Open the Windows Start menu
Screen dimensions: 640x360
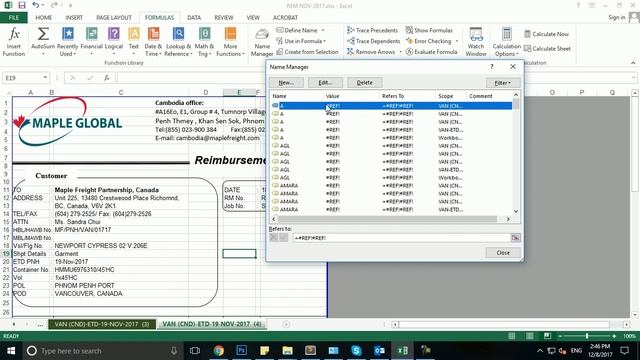click(11, 351)
